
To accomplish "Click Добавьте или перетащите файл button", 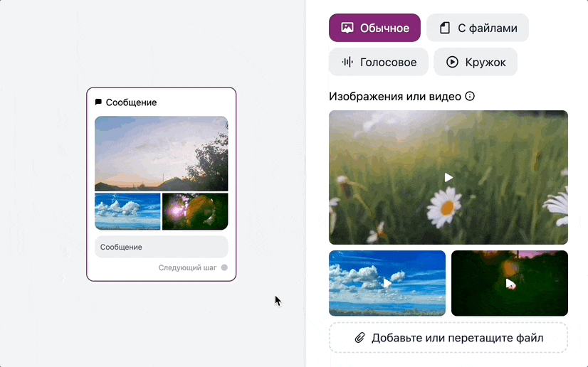I will 448,338.
